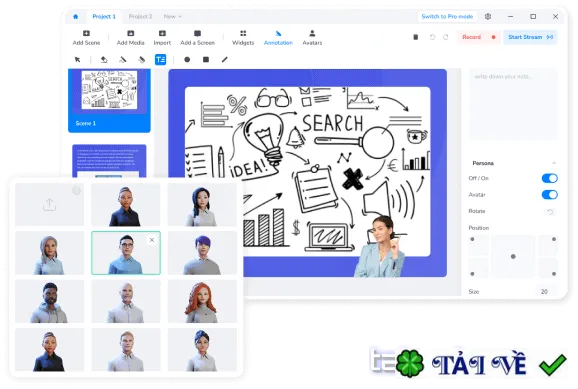The width and height of the screenshot is (578, 389).
Task: Set position to top-right dot
Action: click(x=554, y=239)
